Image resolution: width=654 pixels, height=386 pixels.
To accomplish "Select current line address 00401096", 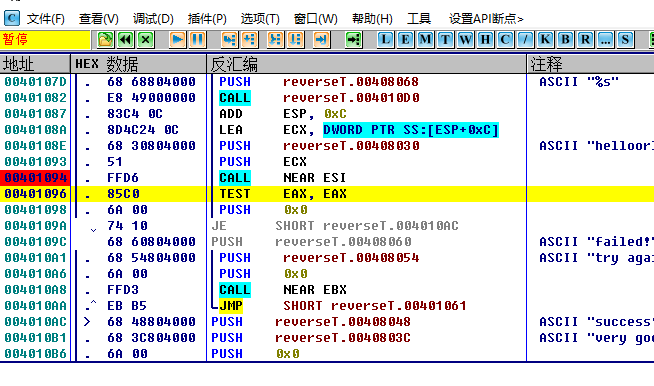I will pyautogui.click(x=35, y=194).
